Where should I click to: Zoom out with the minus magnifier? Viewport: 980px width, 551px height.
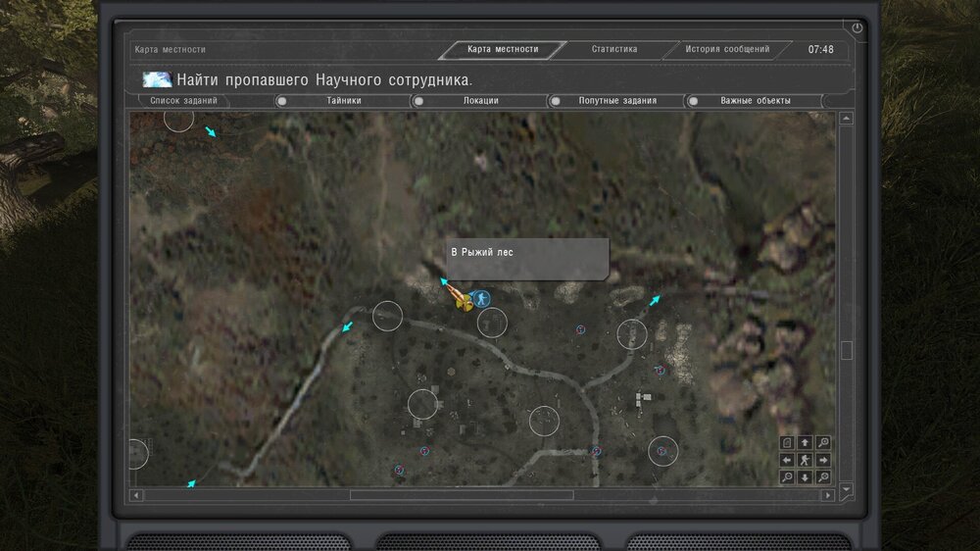[787, 477]
